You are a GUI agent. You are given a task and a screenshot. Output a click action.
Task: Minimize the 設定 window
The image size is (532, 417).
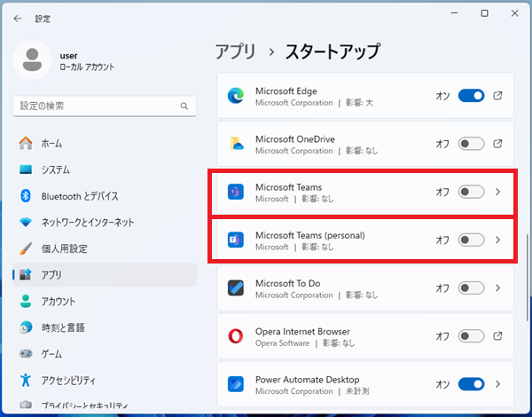(455, 13)
